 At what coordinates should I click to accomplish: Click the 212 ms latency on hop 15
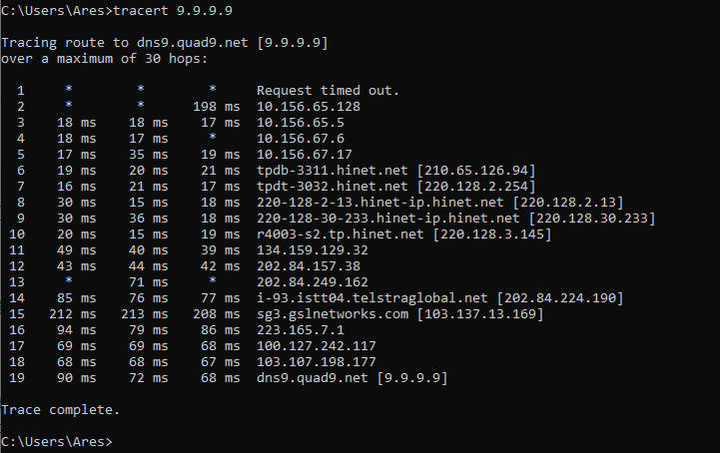tap(73, 314)
